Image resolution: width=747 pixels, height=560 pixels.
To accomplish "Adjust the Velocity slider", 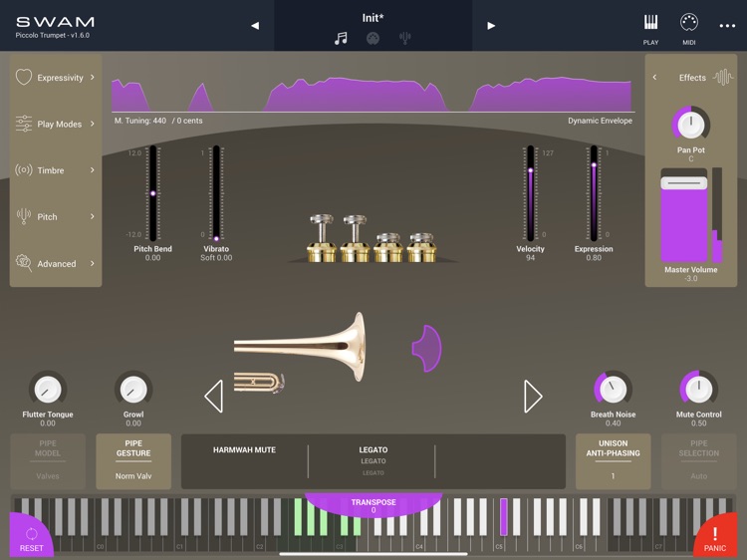I will pyautogui.click(x=530, y=193).
